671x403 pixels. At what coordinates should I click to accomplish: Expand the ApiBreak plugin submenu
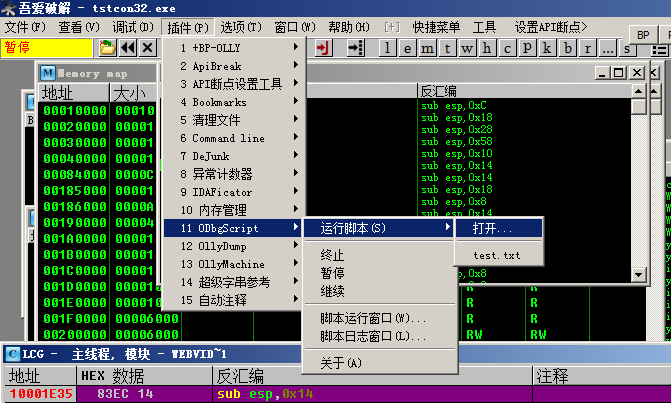[x=233, y=66]
